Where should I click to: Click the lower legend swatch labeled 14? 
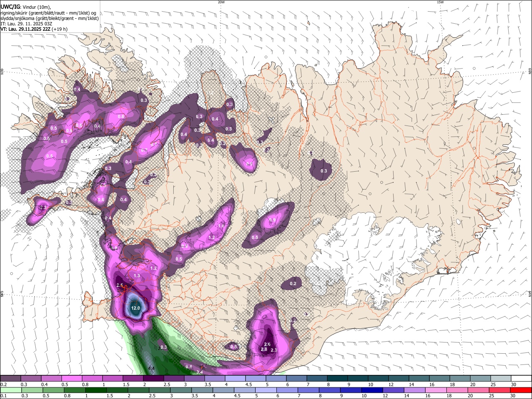pyautogui.click(x=415, y=390)
